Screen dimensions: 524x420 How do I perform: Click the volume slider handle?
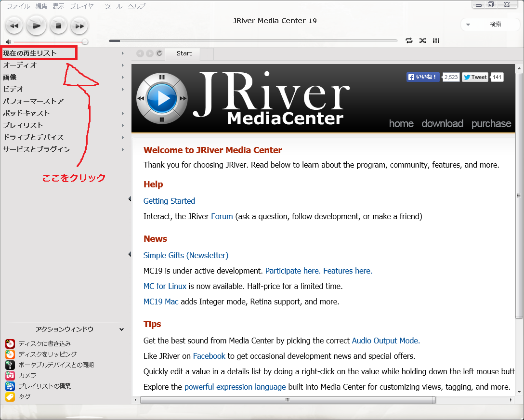pyautogui.click(x=85, y=42)
